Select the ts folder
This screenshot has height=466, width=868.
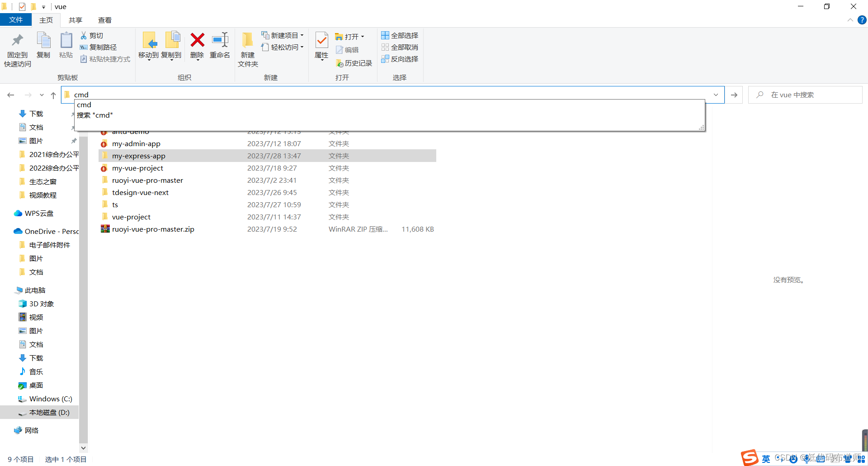click(x=115, y=204)
